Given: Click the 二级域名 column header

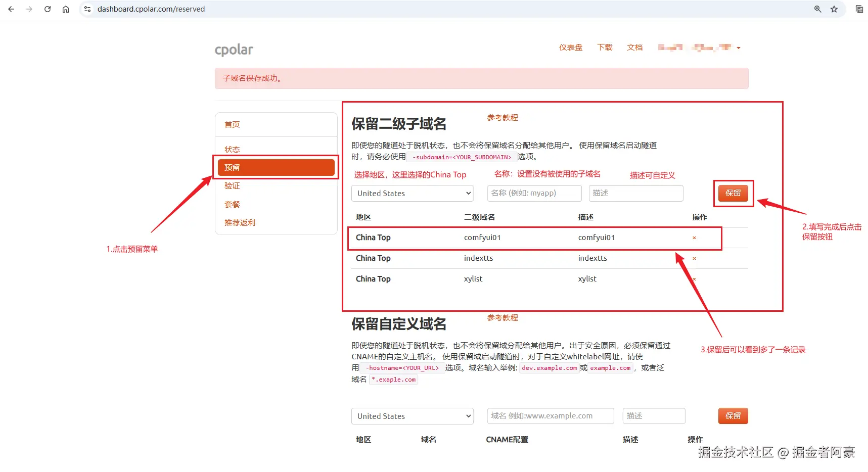Looking at the screenshot, I should [x=480, y=217].
